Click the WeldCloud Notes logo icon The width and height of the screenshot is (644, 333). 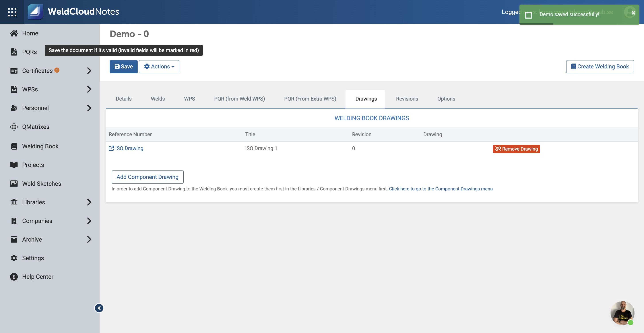tap(35, 12)
